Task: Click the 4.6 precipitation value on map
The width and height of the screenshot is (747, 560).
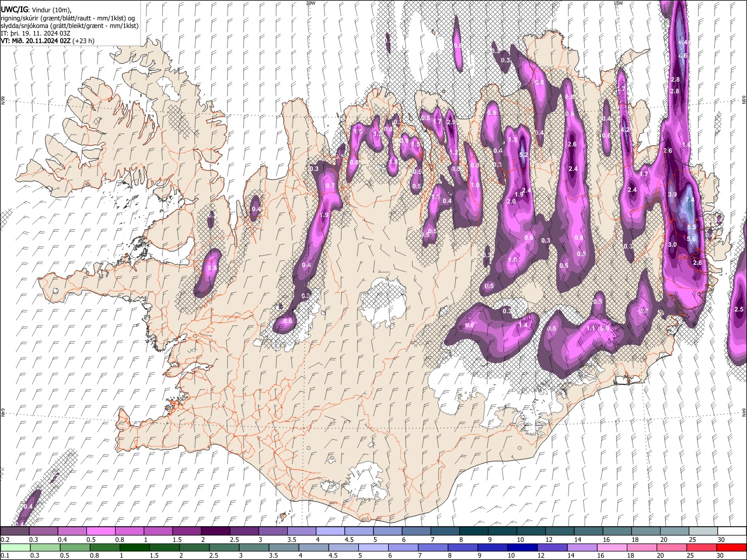Action: [683, 55]
